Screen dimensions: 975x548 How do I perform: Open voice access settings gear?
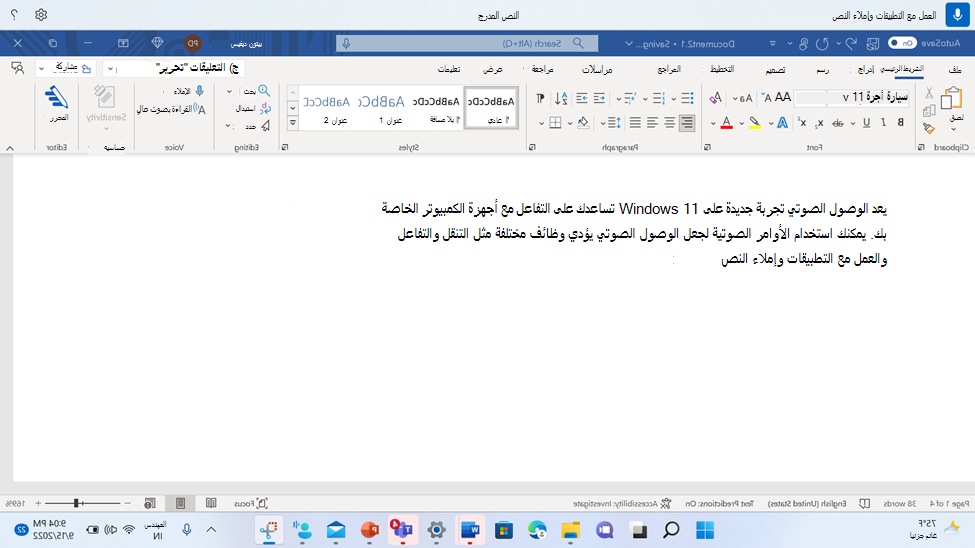pos(41,14)
